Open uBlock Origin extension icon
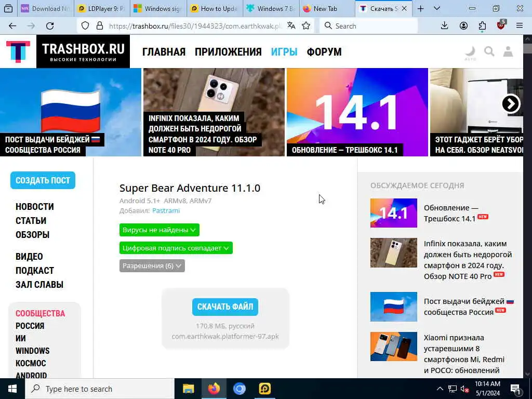Screen dimensions: 532x399 501,25
